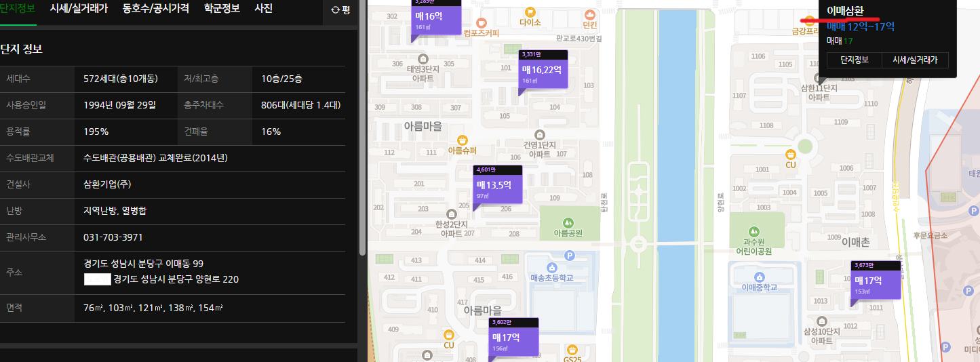Image resolution: width=980 pixels, height=362 pixels.
Task: Click the CU store icon near 삼환11단지
Action: coord(790,155)
